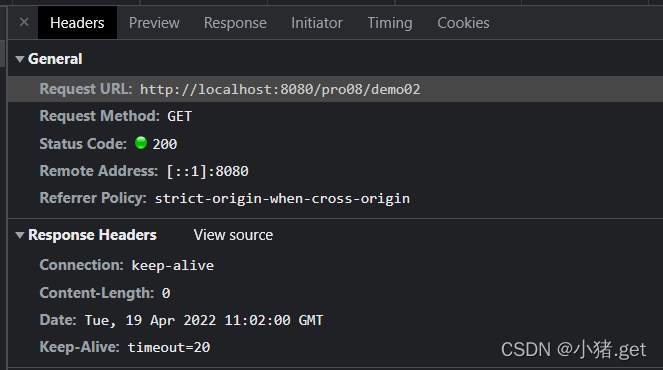Select the Date header value
The width and height of the screenshot is (663, 370).
(204, 320)
